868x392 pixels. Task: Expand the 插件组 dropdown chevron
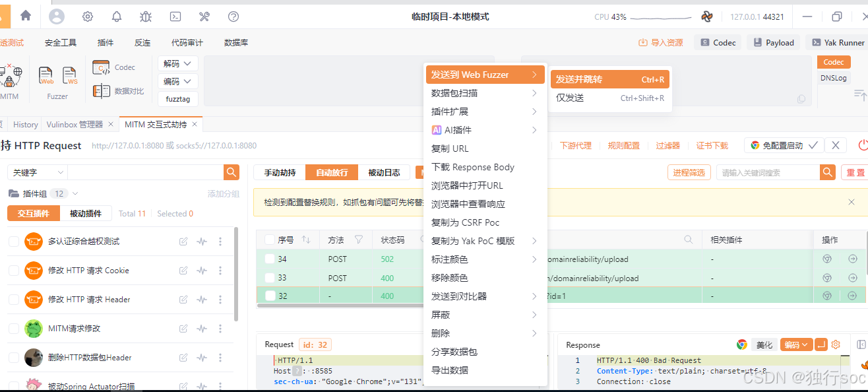click(x=75, y=193)
